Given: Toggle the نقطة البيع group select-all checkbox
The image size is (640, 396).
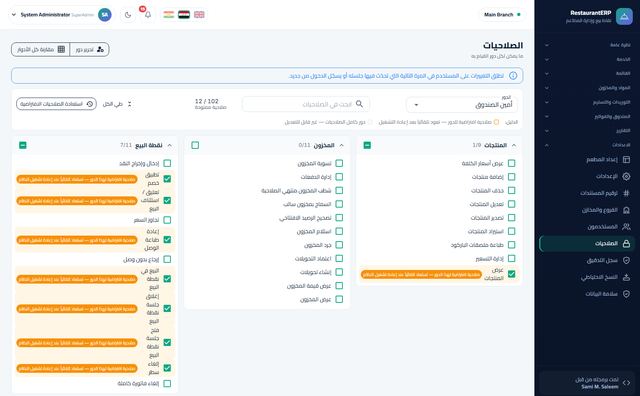Looking at the screenshot, I should point(23,145).
